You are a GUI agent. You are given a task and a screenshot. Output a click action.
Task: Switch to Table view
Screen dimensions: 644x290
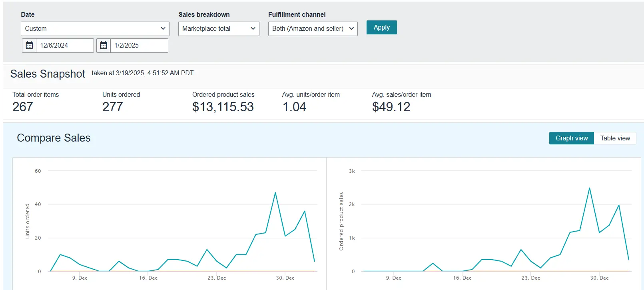[615, 138]
